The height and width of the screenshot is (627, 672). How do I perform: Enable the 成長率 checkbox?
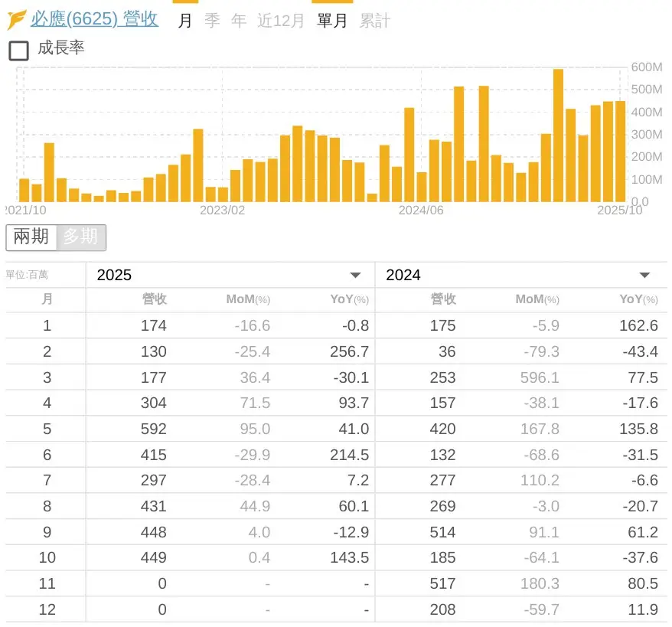click(18, 51)
